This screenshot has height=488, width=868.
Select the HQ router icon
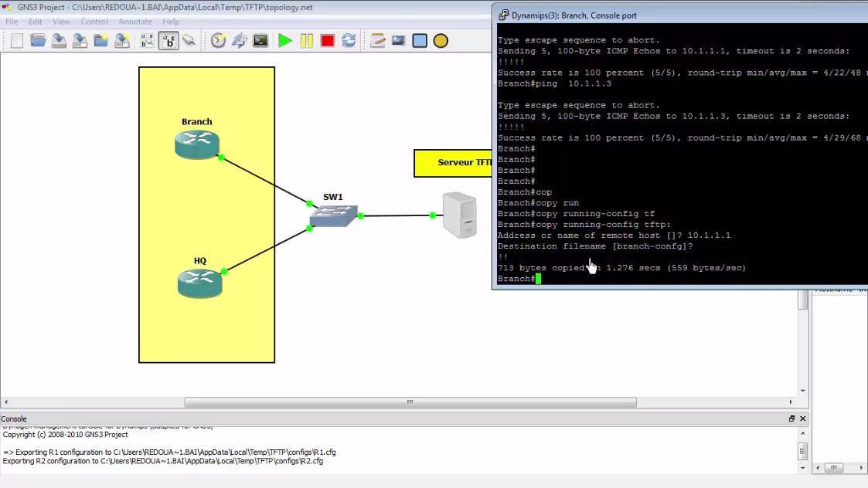(x=200, y=283)
